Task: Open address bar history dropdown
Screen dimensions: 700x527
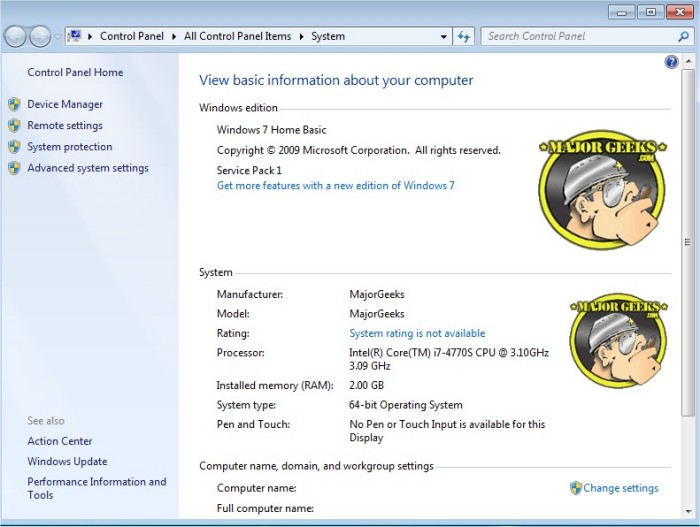Action: [443, 37]
